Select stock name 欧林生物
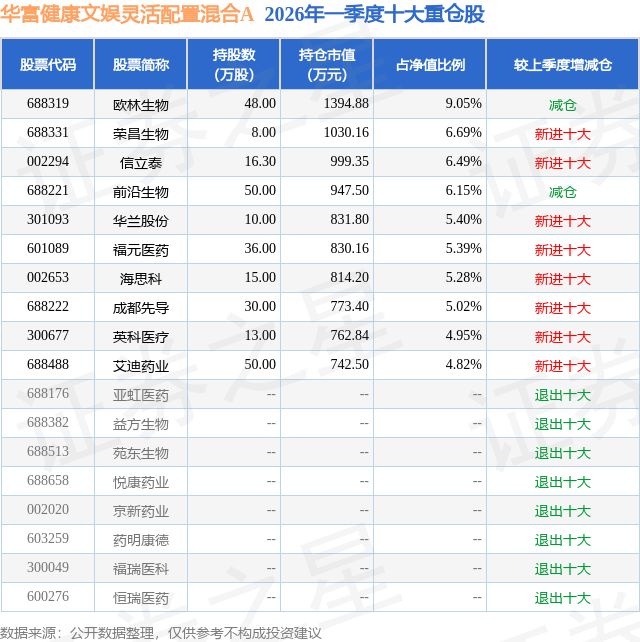Viewport: 640px width, 642px height. [x=141, y=105]
